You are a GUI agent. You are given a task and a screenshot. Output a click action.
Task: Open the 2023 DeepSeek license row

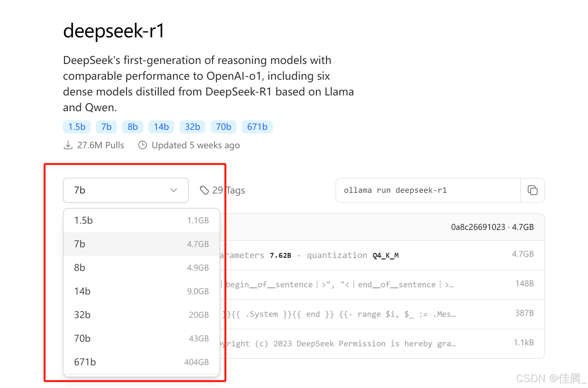click(382, 344)
